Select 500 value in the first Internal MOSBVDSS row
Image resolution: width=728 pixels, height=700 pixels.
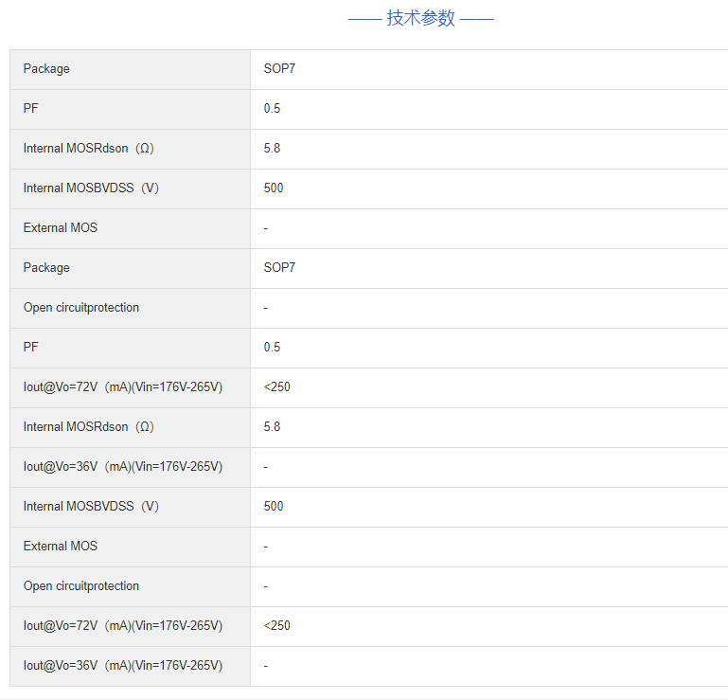pos(274,188)
